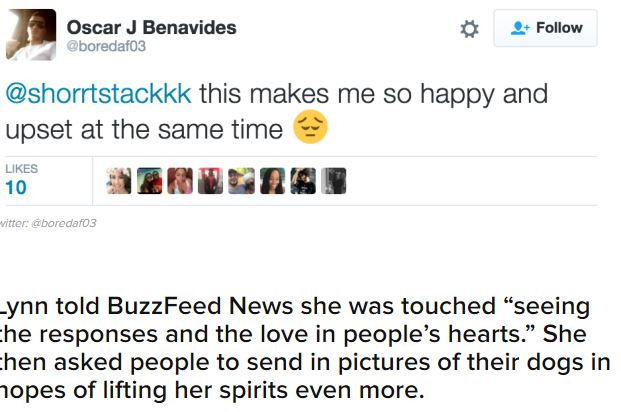
Task: Open the last gray liker avatar thumbnail
Action: click(x=333, y=181)
